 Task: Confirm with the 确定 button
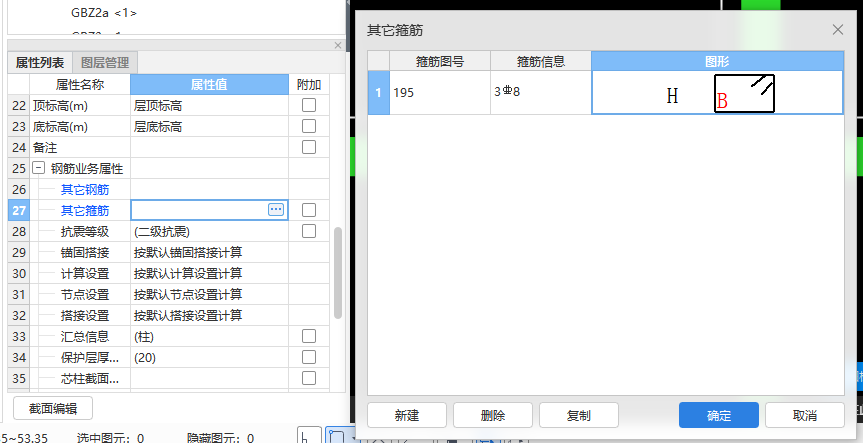click(719, 415)
